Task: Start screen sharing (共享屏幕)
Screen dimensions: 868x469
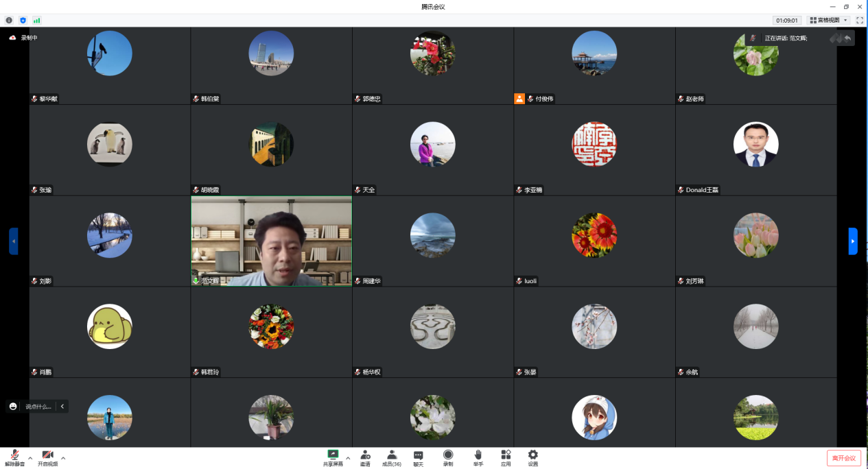Action: (x=333, y=456)
